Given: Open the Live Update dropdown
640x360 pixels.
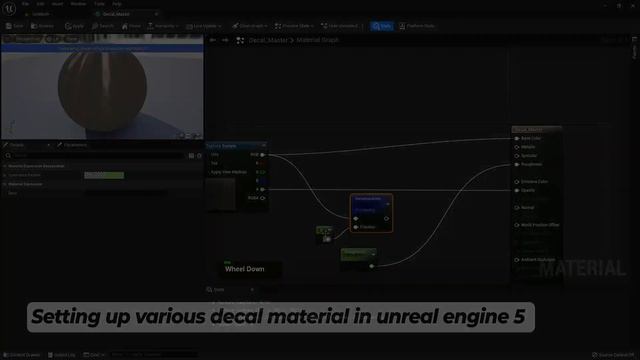Looking at the screenshot, I should tap(204, 26).
